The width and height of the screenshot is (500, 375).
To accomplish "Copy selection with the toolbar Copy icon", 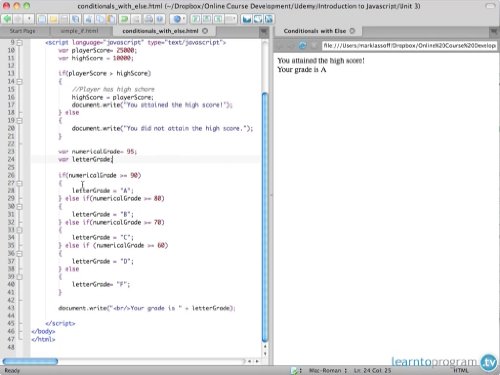I will point(100,19).
